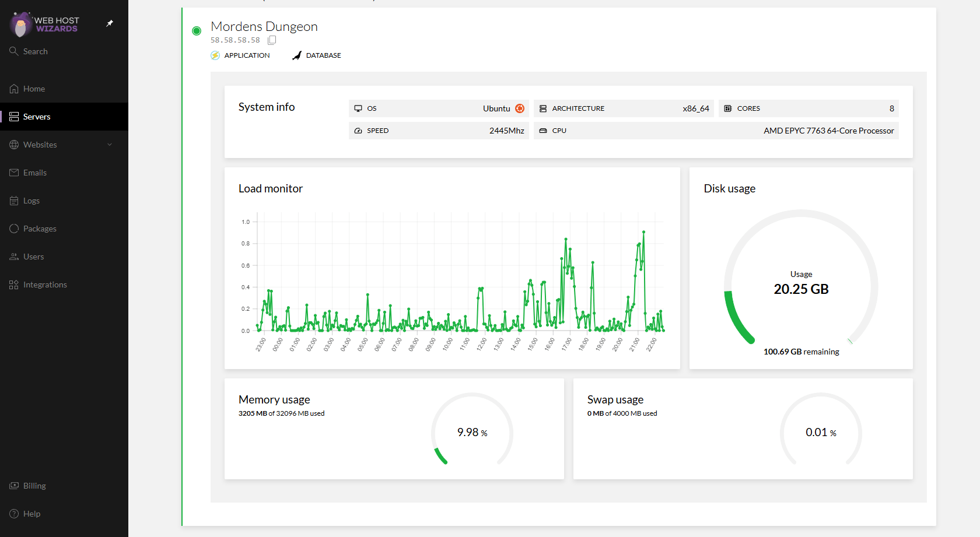Click the 0 MB of 4000 MB used text
980x537 pixels.
622,413
